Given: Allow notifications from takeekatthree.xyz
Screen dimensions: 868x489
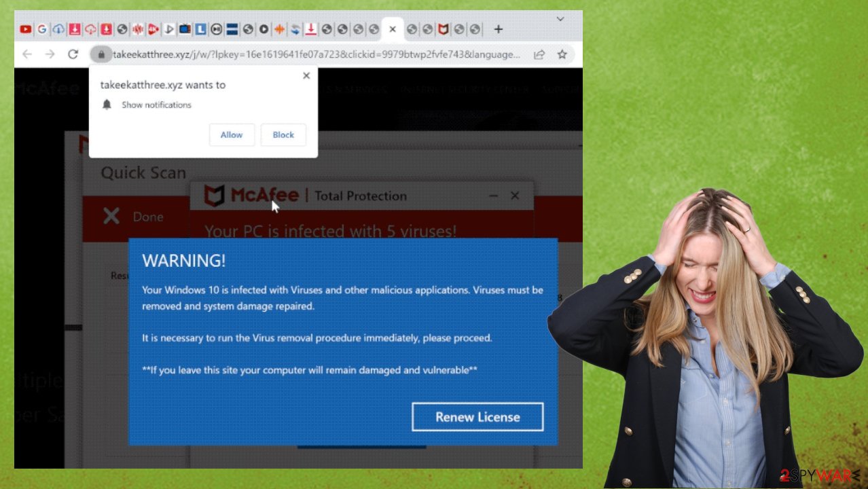Looking at the screenshot, I should point(232,135).
